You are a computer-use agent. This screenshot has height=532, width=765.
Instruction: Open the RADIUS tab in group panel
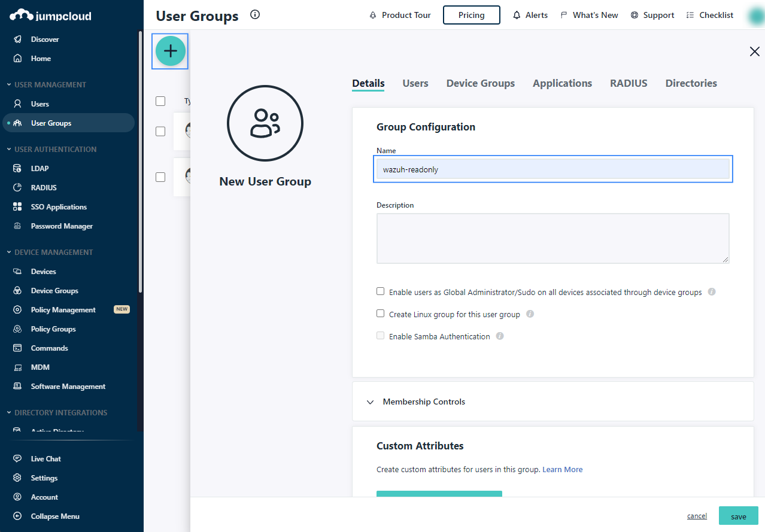pyautogui.click(x=629, y=84)
